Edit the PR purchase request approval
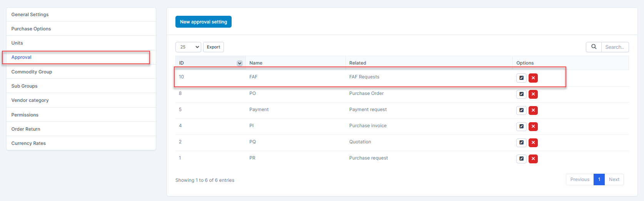The height and width of the screenshot is (201, 644). pos(521,159)
